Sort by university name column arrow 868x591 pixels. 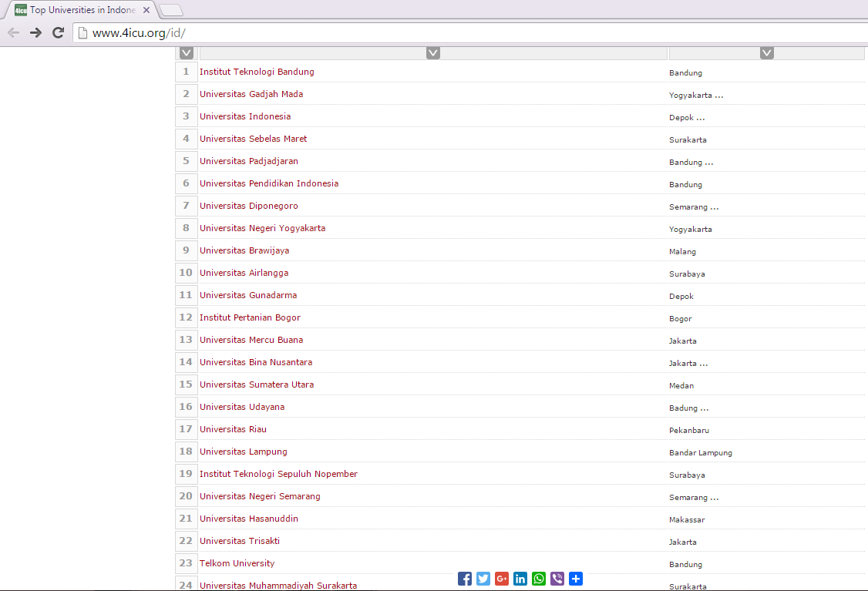pos(433,53)
